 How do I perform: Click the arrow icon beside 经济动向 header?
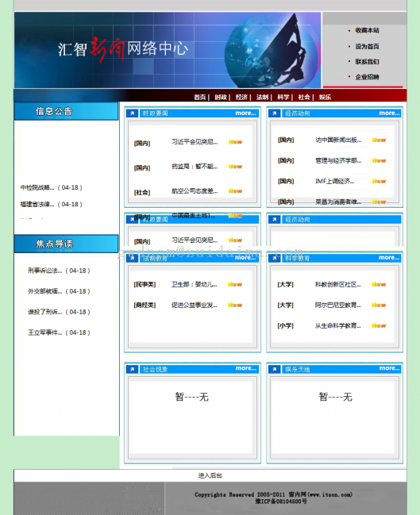pos(275,113)
